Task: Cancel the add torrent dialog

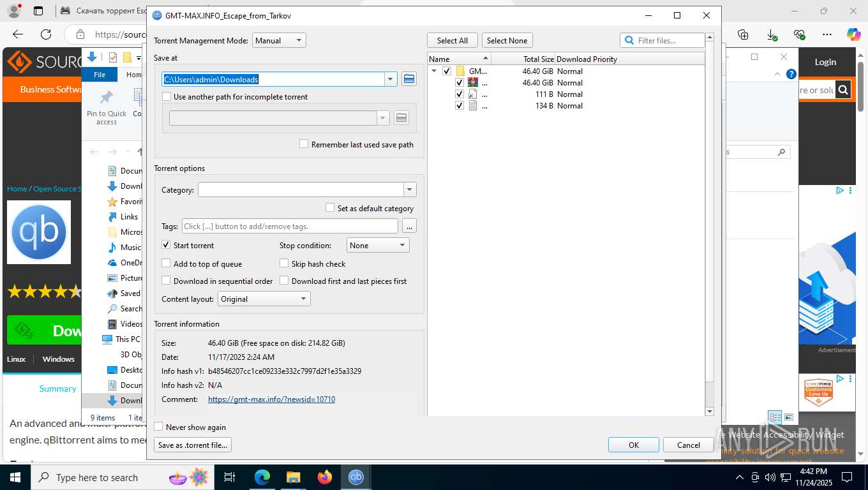Action: pos(688,445)
